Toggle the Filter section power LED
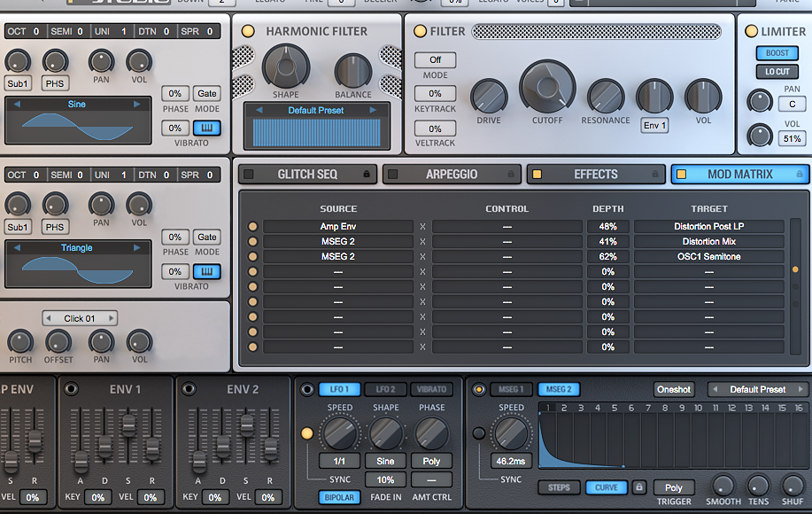Viewport: 812px width, 514px height. (x=420, y=31)
